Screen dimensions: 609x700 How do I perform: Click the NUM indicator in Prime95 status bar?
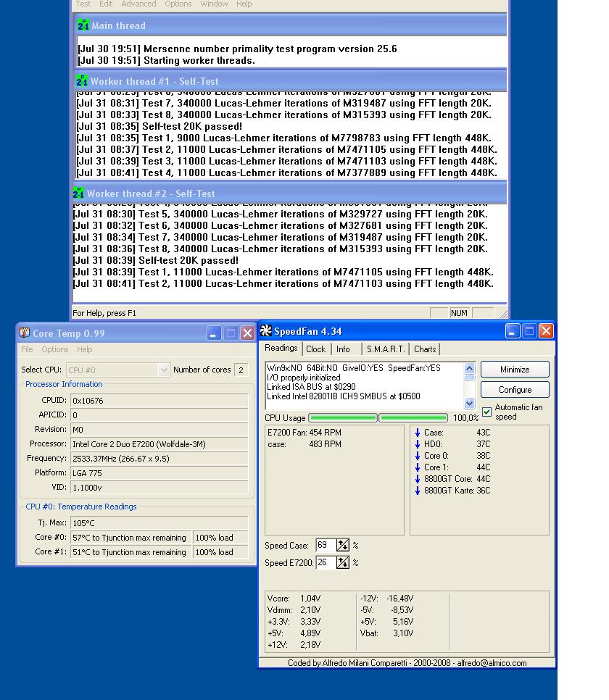[x=459, y=313]
